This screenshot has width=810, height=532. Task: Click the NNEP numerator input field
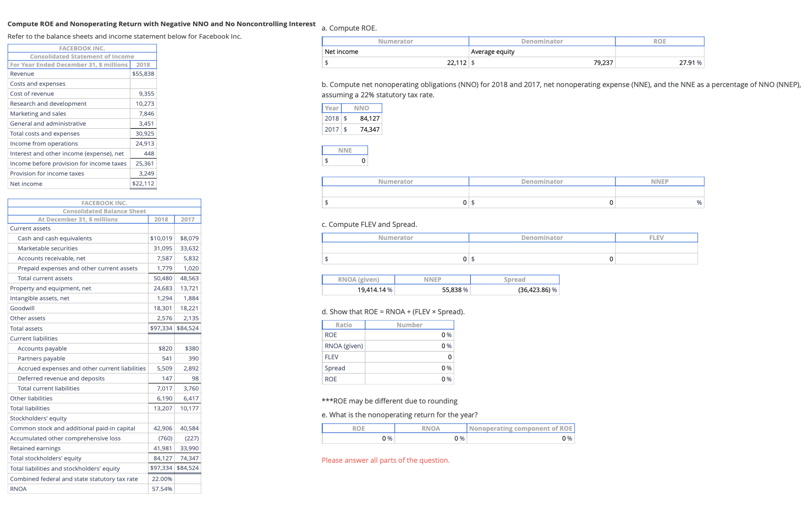click(395, 201)
